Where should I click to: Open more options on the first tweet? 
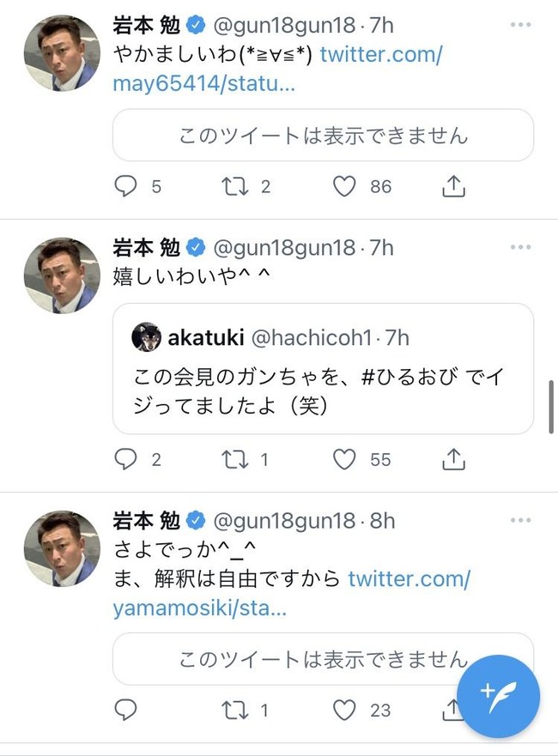[521, 25]
